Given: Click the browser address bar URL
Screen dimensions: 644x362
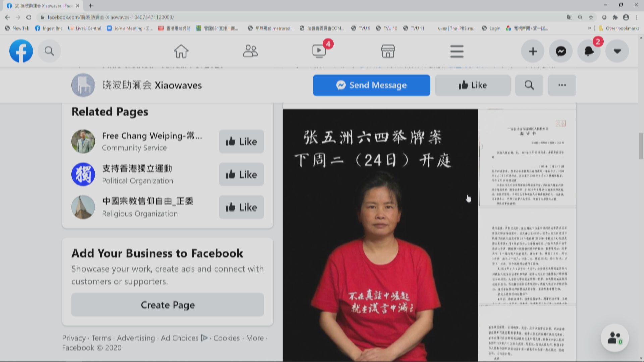Looking at the screenshot, I should click(111, 17).
